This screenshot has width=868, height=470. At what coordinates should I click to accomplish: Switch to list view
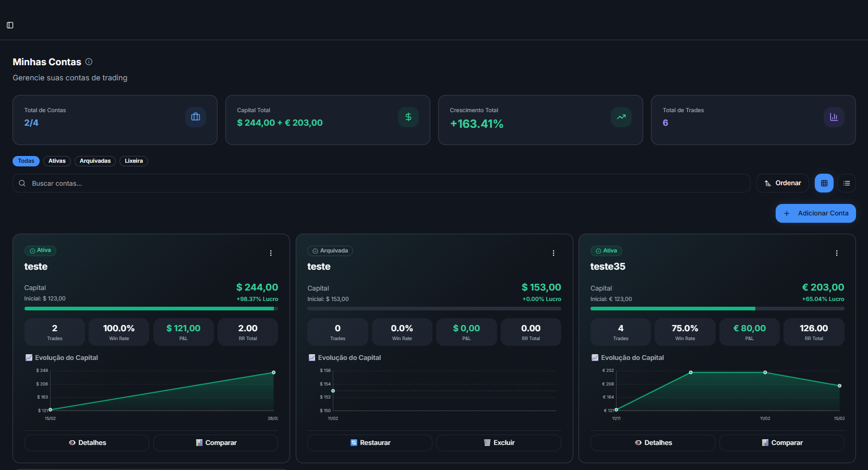tap(847, 183)
